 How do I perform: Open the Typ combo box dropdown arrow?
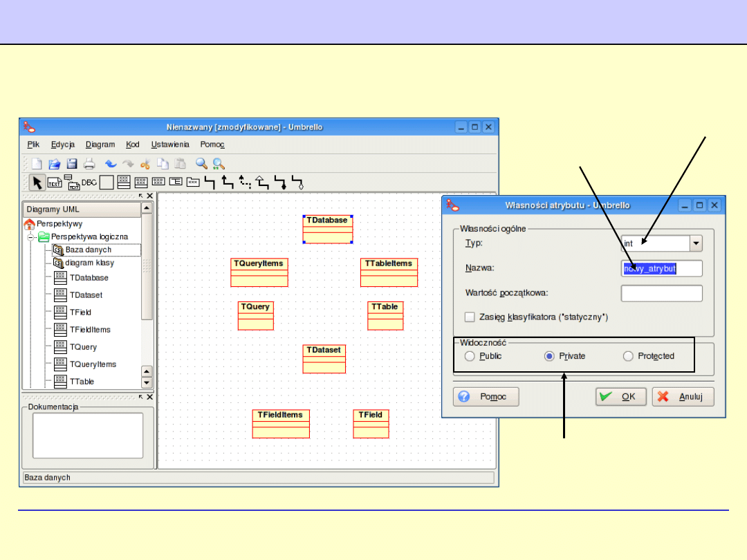(x=696, y=243)
